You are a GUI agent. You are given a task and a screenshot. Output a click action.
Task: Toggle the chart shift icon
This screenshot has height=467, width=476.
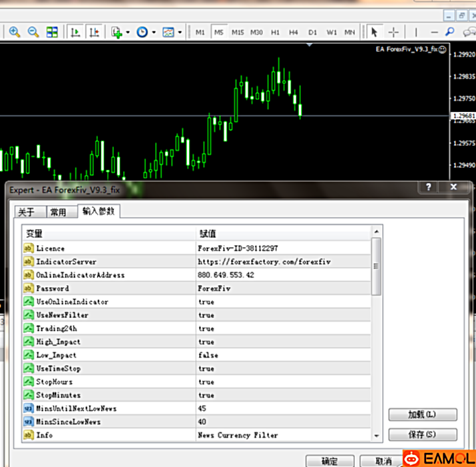pyautogui.click(x=93, y=32)
